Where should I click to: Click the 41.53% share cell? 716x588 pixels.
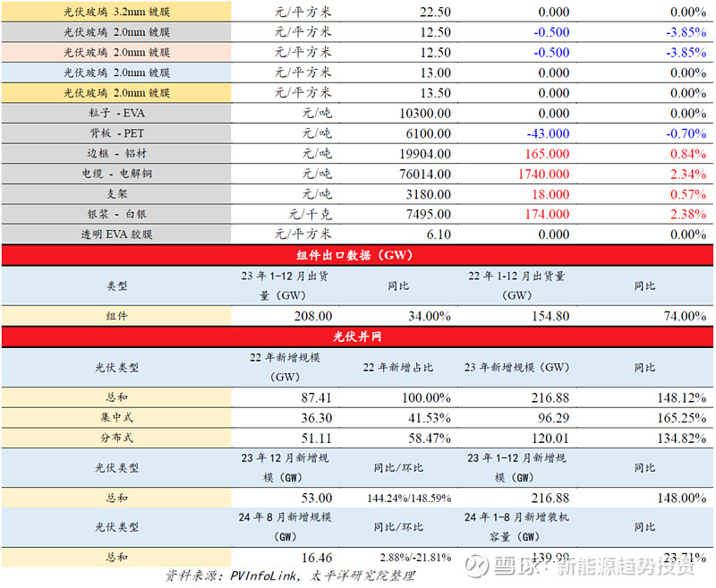(x=430, y=418)
